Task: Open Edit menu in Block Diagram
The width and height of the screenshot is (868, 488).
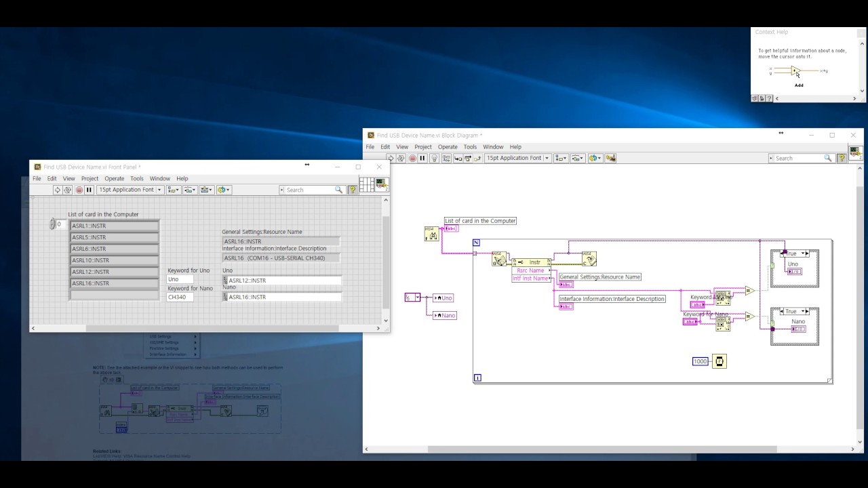Action: point(385,147)
